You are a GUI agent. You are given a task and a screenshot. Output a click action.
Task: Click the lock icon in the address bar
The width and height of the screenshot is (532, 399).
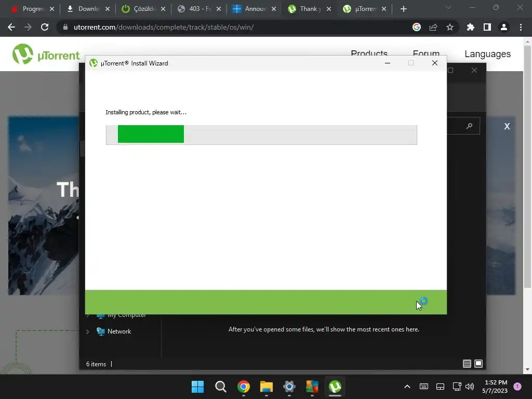click(65, 27)
